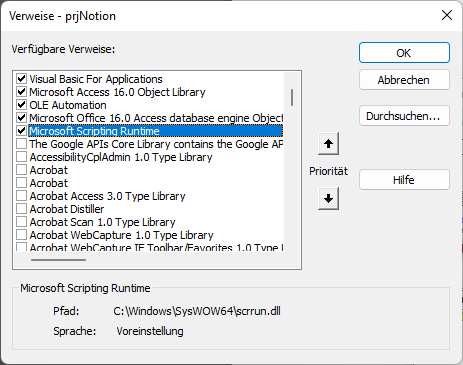Image resolution: width=463 pixels, height=365 pixels.
Task: Click the priority up arrow button
Action: pyautogui.click(x=328, y=144)
